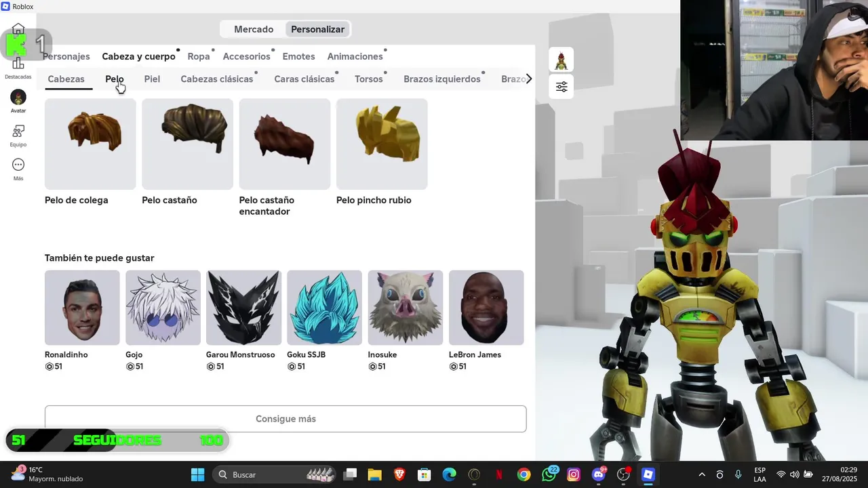Select the Caras clásicas subcategory
Image resolution: width=868 pixels, height=488 pixels.
click(304, 79)
